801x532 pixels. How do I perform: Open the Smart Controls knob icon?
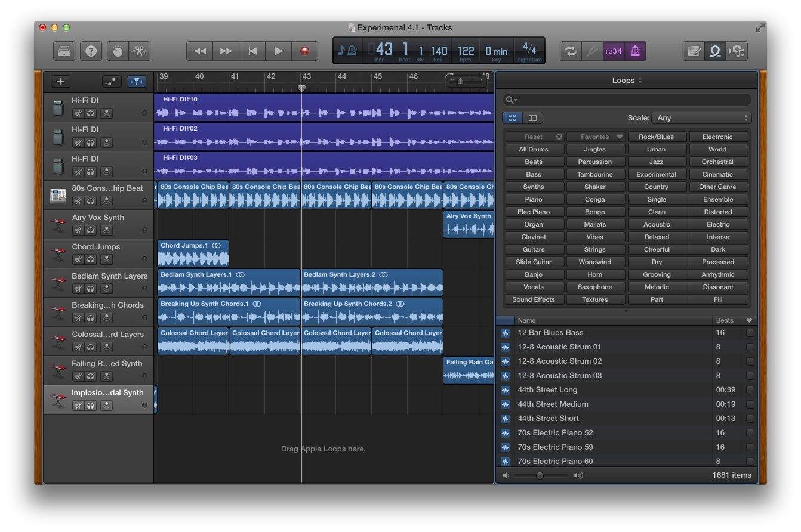118,51
